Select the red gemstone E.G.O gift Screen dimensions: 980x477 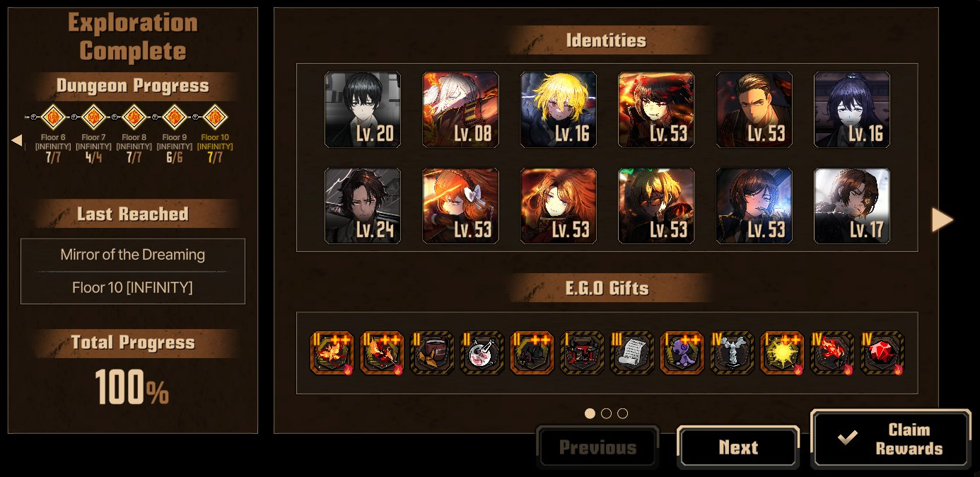pos(882,352)
